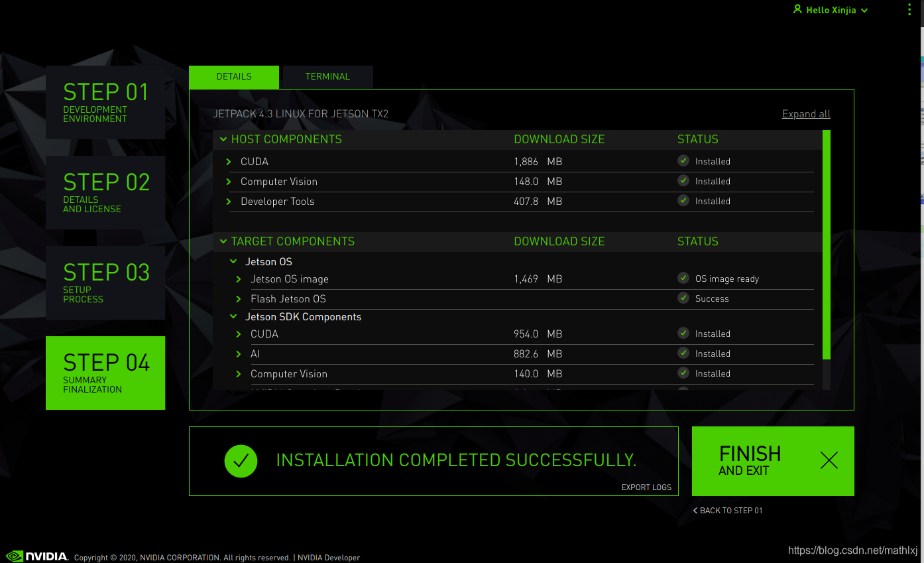The height and width of the screenshot is (563, 924).
Task: Click the Expand all link
Action: 806,113
